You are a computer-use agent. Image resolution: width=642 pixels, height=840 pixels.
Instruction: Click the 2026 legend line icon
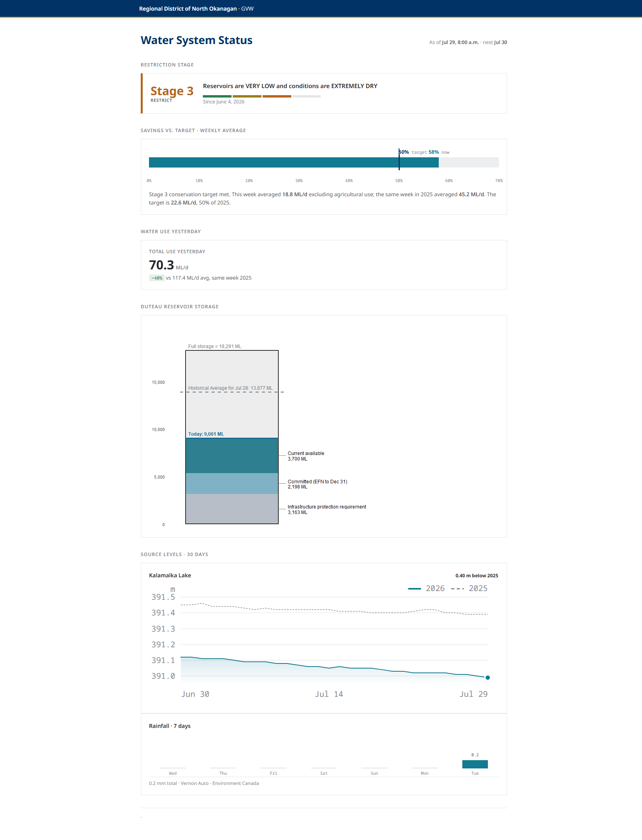point(414,589)
